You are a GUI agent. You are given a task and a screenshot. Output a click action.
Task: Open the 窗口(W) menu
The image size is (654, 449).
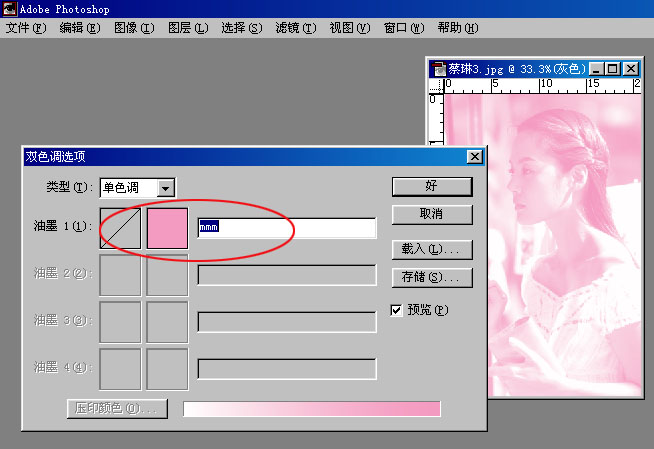(x=404, y=28)
